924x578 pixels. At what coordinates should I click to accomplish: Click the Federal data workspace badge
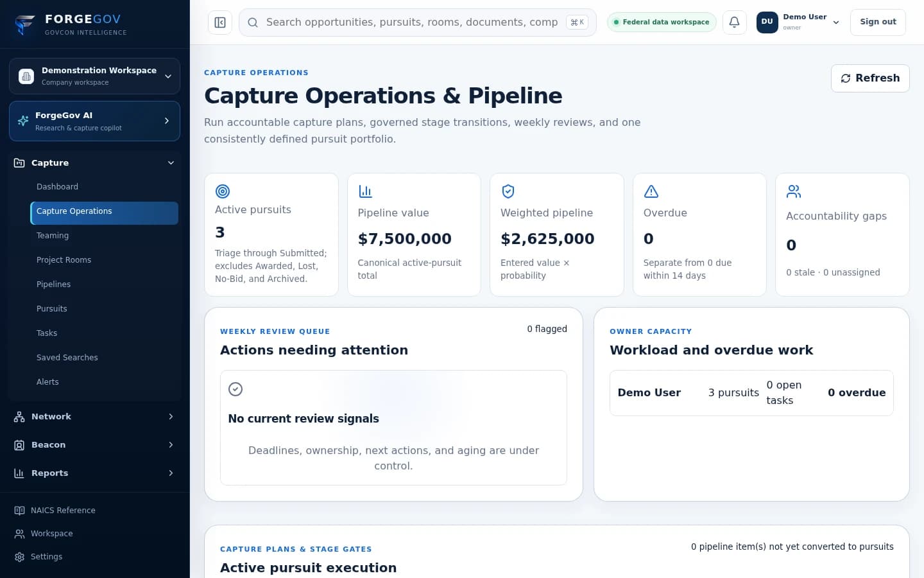coord(662,22)
